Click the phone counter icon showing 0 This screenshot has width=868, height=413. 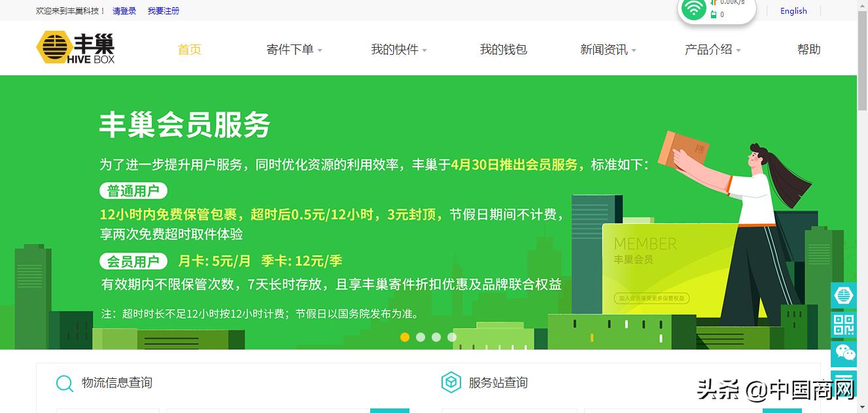point(715,15)
